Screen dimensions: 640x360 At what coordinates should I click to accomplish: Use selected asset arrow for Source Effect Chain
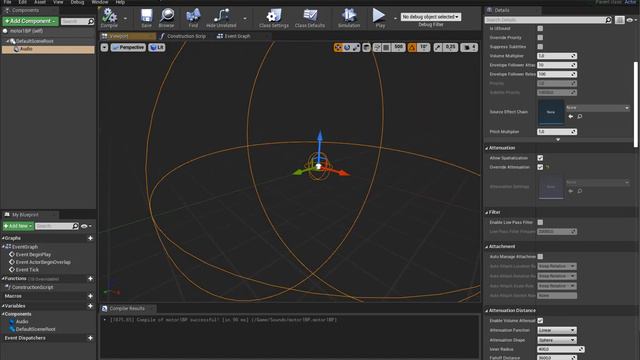pyautogui.click(x=571, y=116)
